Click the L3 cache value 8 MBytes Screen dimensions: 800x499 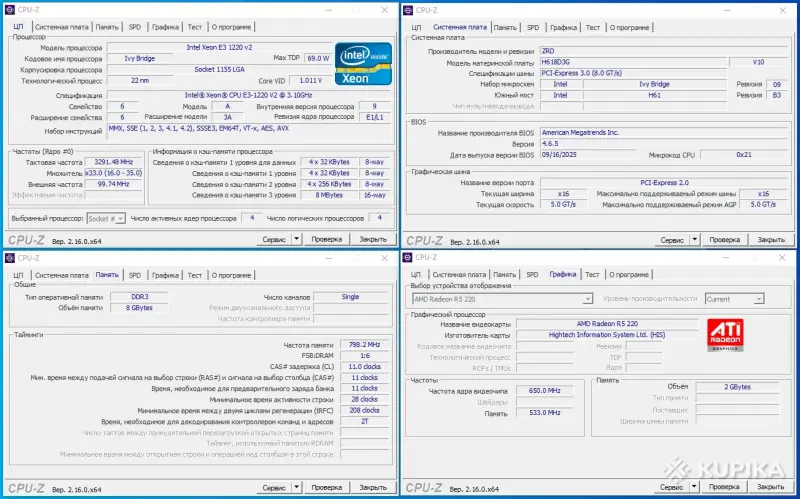coord(329,195)
